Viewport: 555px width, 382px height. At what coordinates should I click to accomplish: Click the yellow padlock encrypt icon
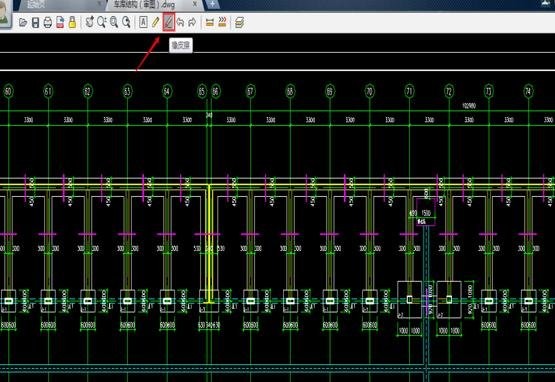72,22
